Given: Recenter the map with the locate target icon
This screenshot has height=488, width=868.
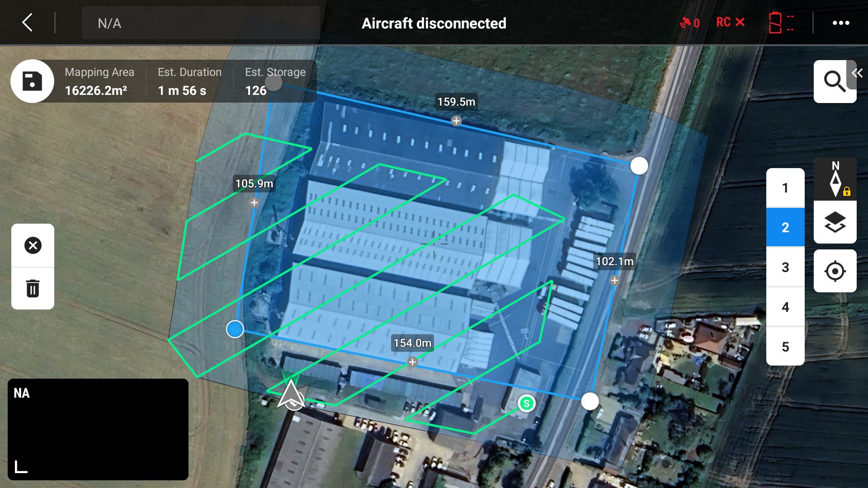Looking at the screenshot, I should (835, 271).
